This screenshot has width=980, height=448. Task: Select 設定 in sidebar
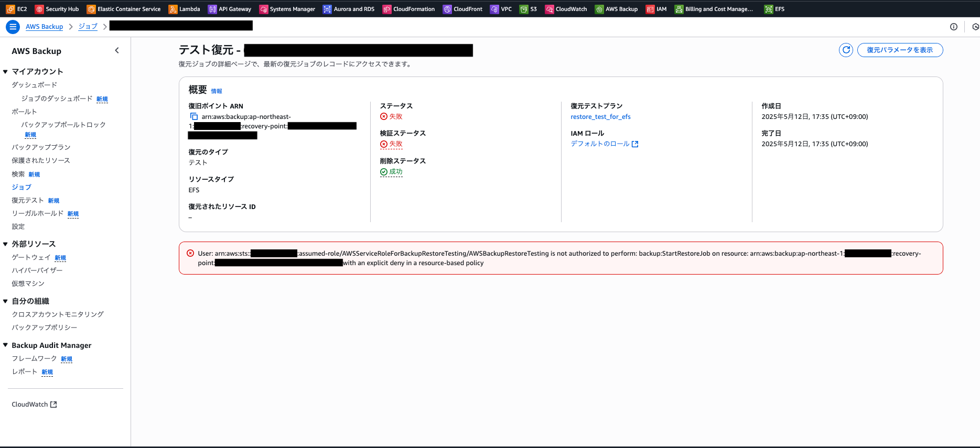(x=18, y=226)
